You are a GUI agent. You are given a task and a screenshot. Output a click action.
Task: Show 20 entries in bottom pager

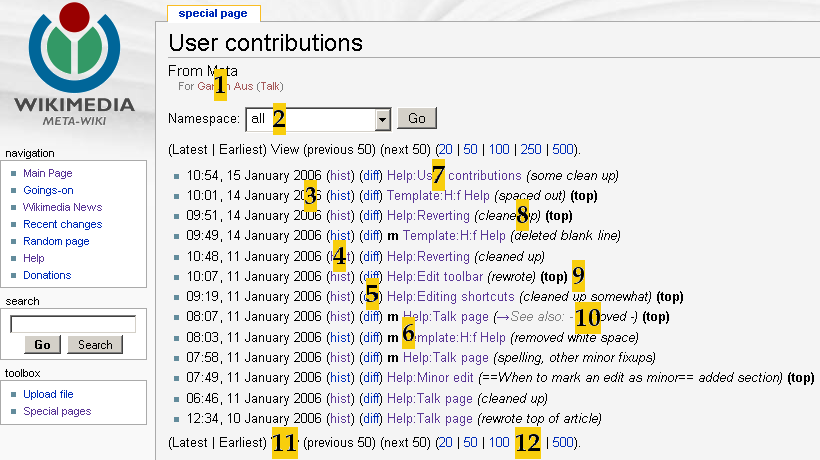point(446,443)
